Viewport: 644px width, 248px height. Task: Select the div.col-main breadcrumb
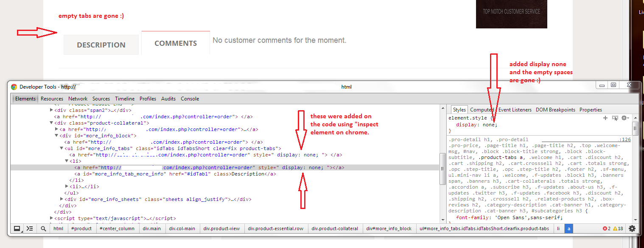(x=182, y=228)
